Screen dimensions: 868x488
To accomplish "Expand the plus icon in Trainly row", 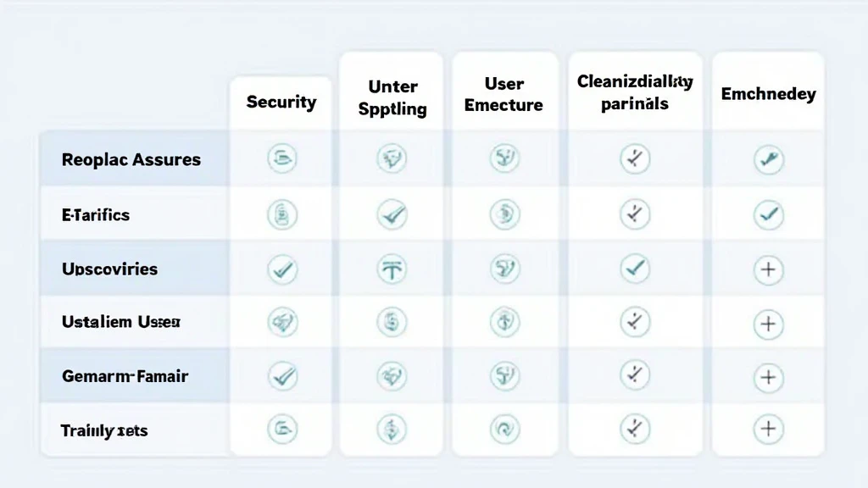I will click(x=768, y=429).
